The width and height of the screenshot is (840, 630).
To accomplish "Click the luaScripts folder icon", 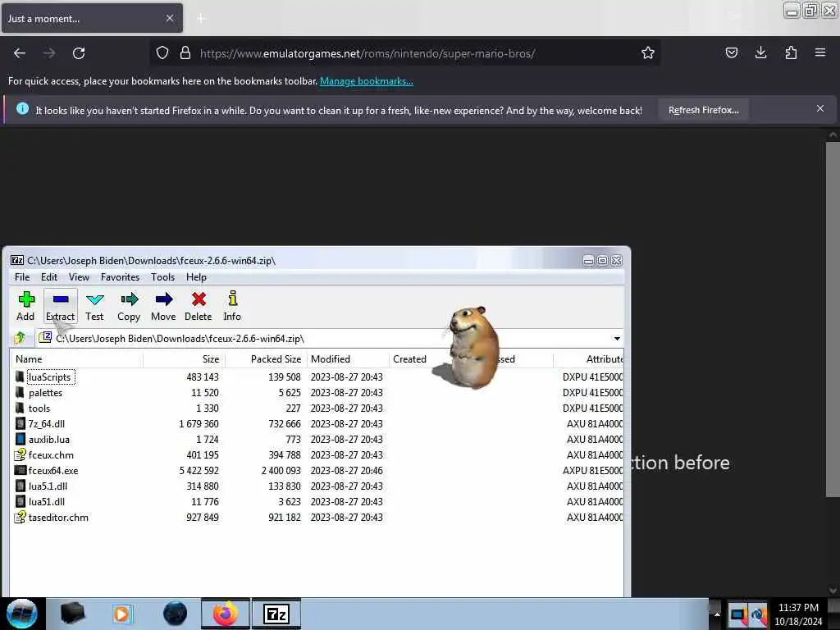I will (20, 377).
